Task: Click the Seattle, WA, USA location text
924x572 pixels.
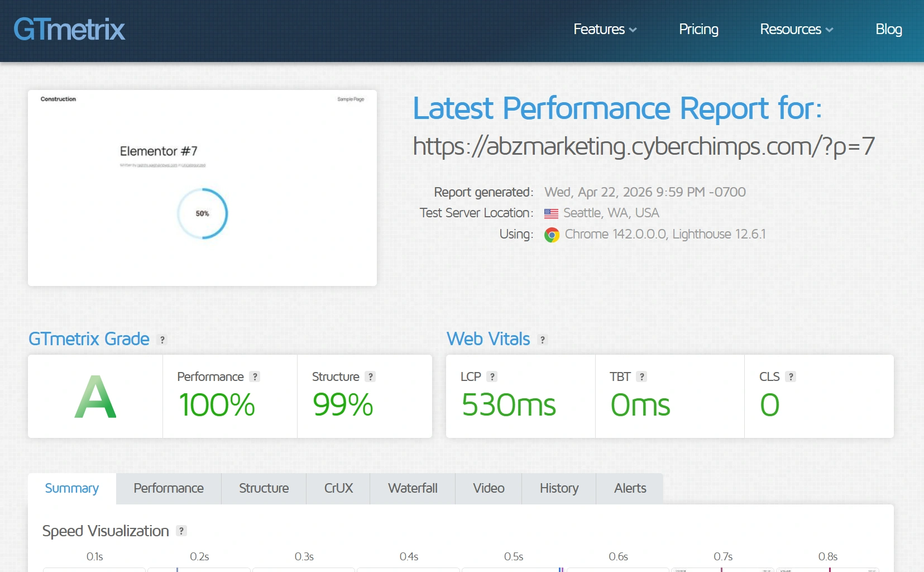Action: (x=611, y=213)
